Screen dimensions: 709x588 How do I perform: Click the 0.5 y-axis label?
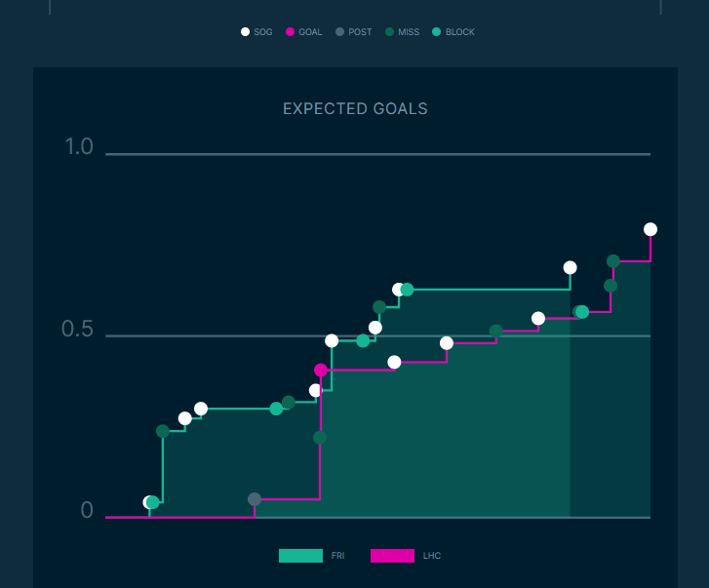pos(77,330)
